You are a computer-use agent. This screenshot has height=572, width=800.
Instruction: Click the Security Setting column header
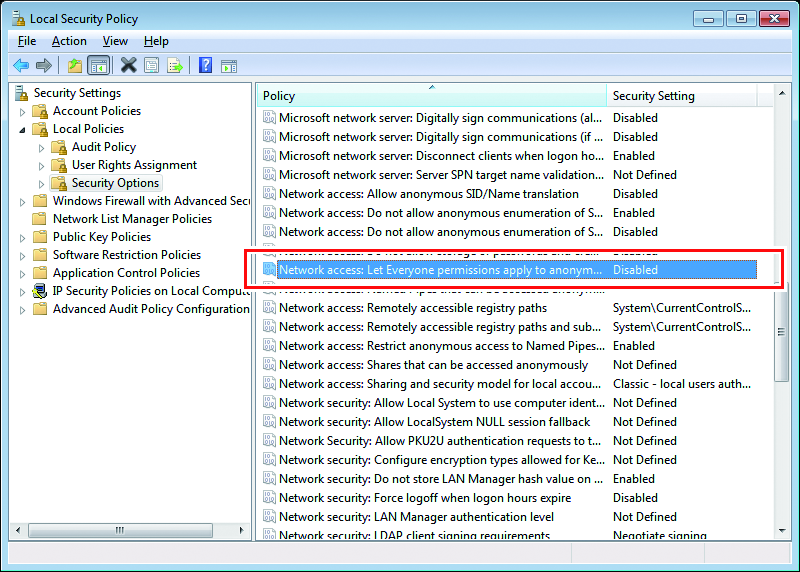point(680,96)
